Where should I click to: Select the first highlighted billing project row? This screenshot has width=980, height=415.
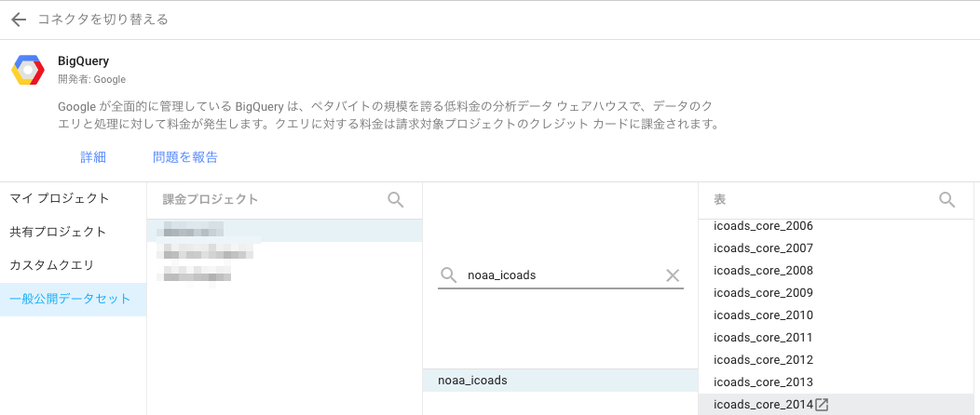pos(284,231)
